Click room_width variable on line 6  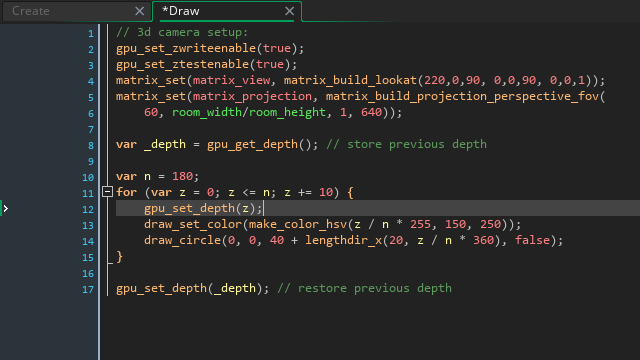coord(207,112)
